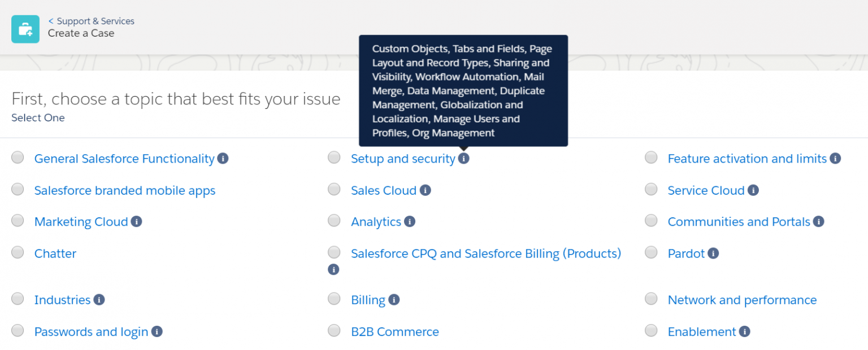Click the Create a Case briefcase icon
This screenshot has height=350, width=868.
tap(25, 29)
